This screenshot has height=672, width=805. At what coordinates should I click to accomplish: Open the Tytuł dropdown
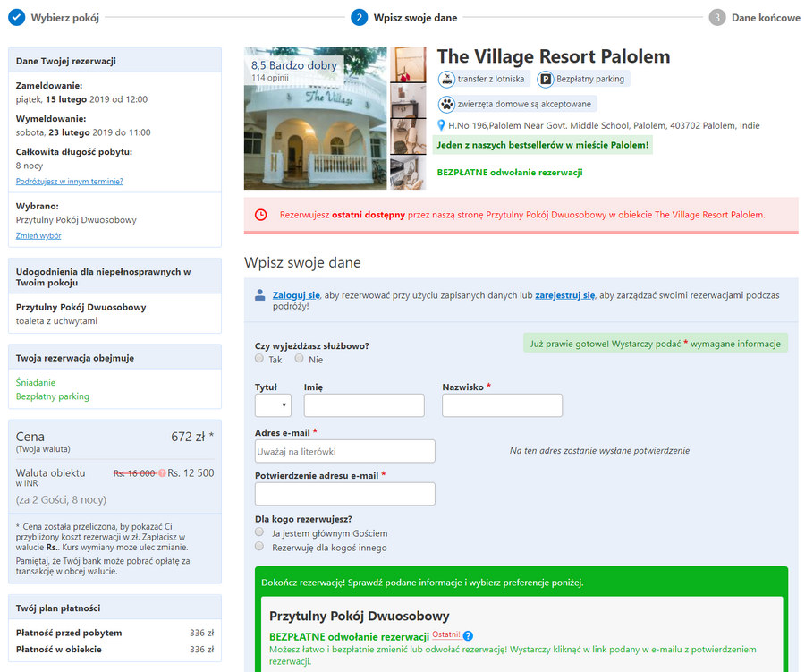click(273, 405)
